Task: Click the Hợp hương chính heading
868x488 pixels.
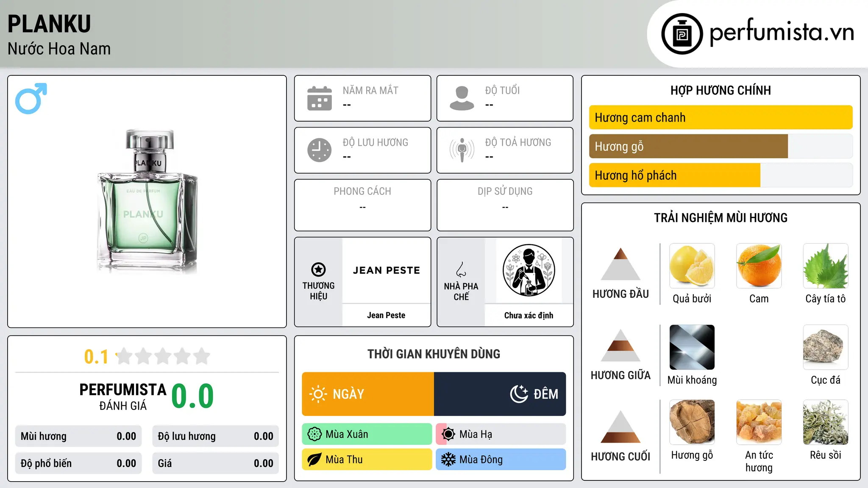Action: [721, 90]
